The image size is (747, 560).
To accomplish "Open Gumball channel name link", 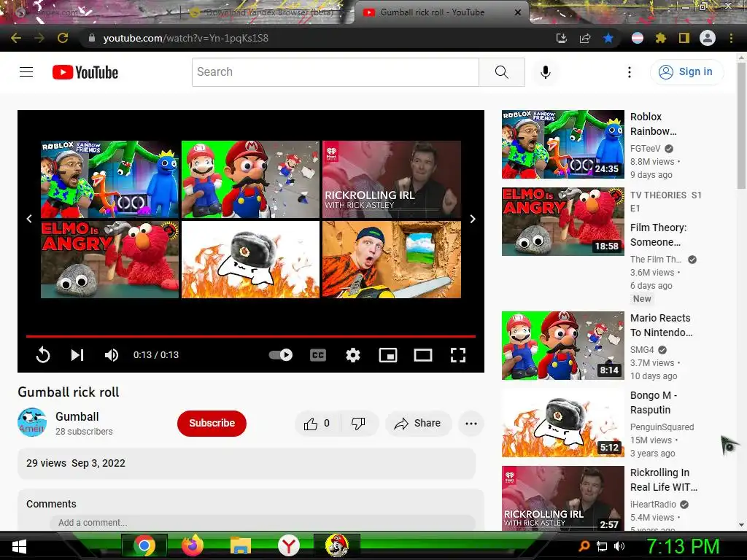I will coord(77,416).
